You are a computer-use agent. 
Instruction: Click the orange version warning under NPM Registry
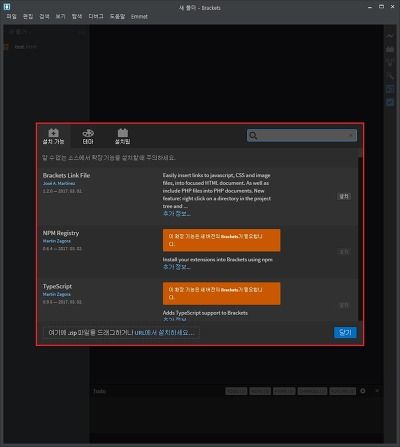point(221,240)
